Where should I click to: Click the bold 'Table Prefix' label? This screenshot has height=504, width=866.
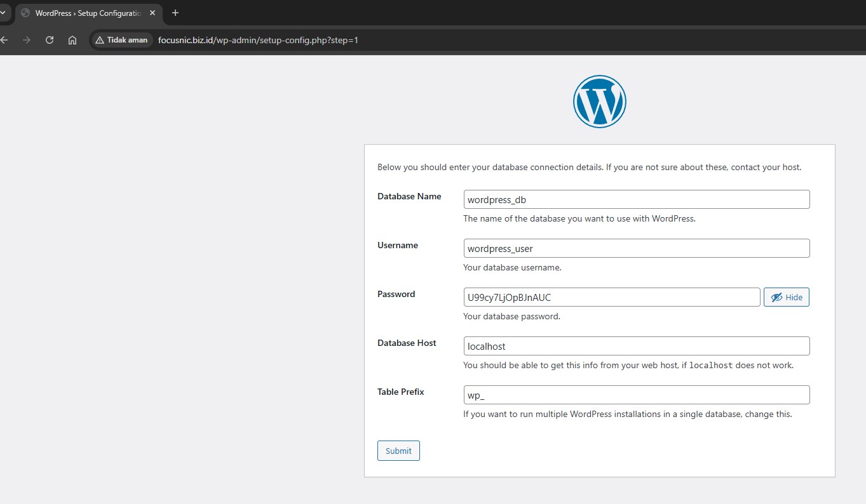(x=400, y=392)
